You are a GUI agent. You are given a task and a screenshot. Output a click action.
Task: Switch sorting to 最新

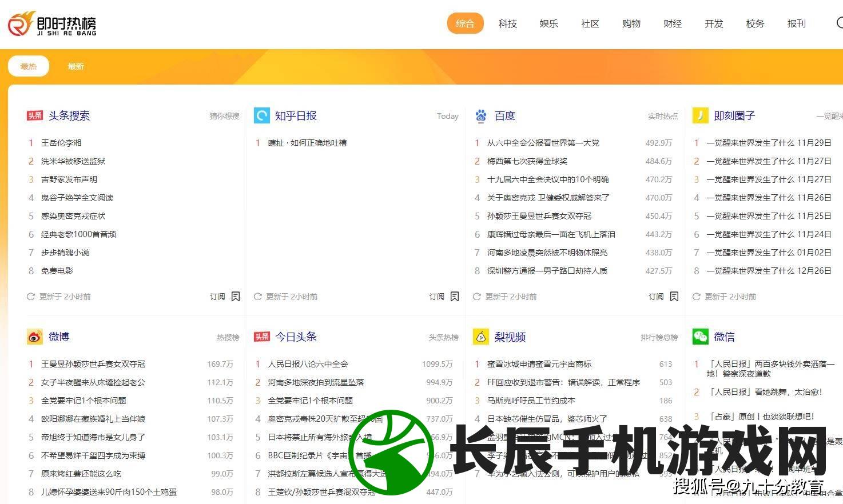tap(75, 66)
